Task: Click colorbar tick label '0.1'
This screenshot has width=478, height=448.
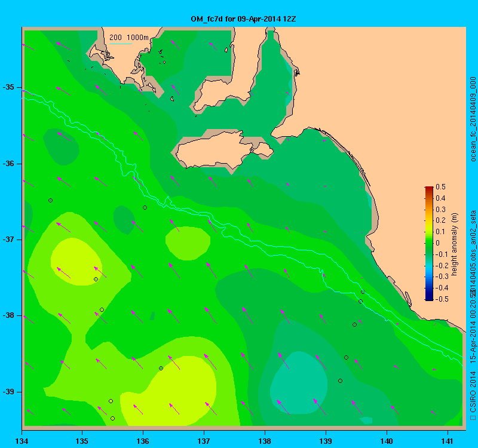Action: coord(440,232)
